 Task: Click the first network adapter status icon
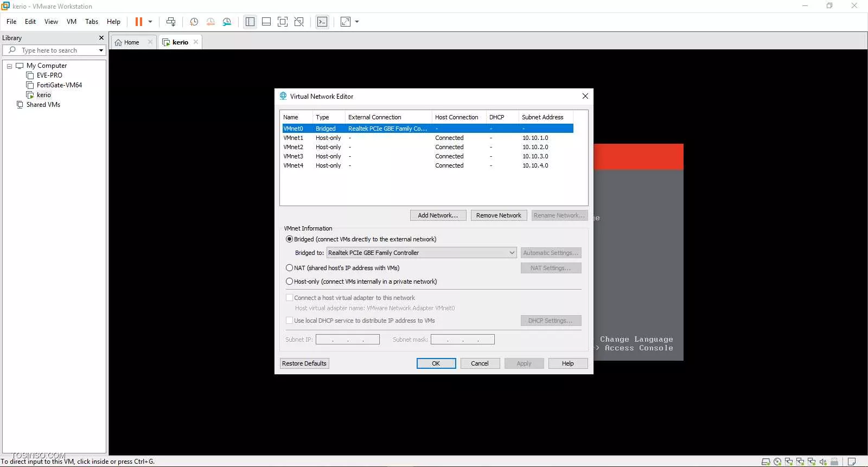pyautogui.click(x=789, y=462)
